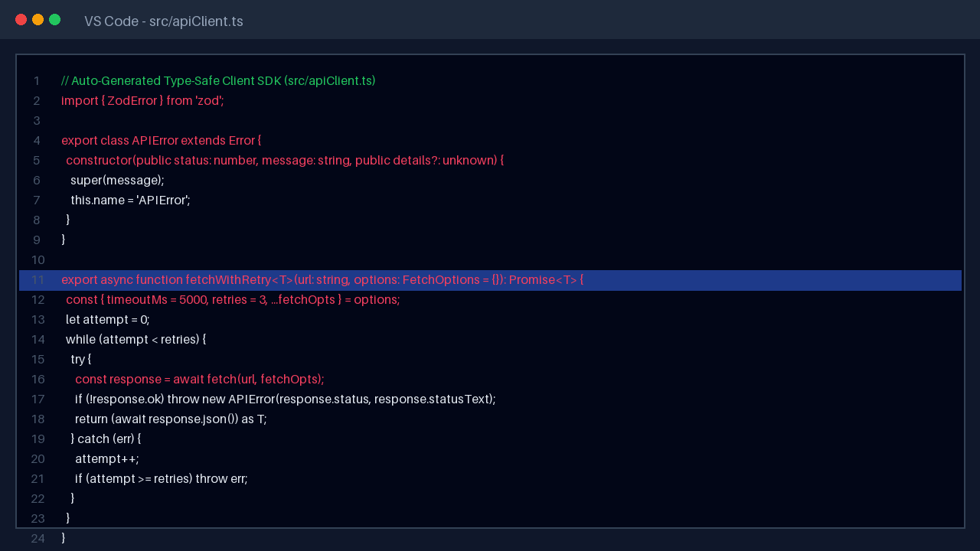980x551 pixels.
Task: Click line number 10 in the gutter
Action: [38, 260]
